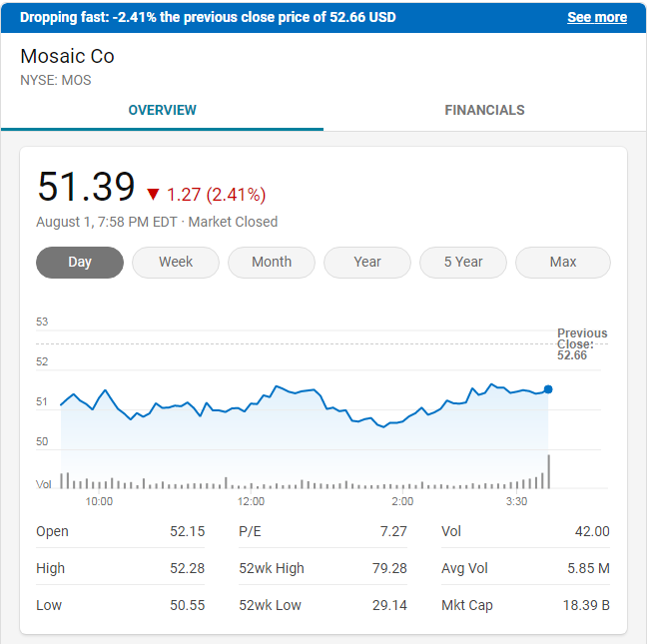Click the Open value 52.15
The width and height of the screenshot is (649, 644).
(x=187, y=531)
